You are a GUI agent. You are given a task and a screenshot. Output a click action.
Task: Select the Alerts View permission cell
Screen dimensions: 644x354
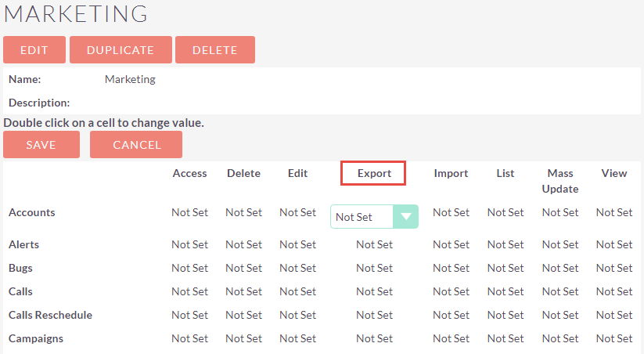pyautogui.click(x=614, y=244)
